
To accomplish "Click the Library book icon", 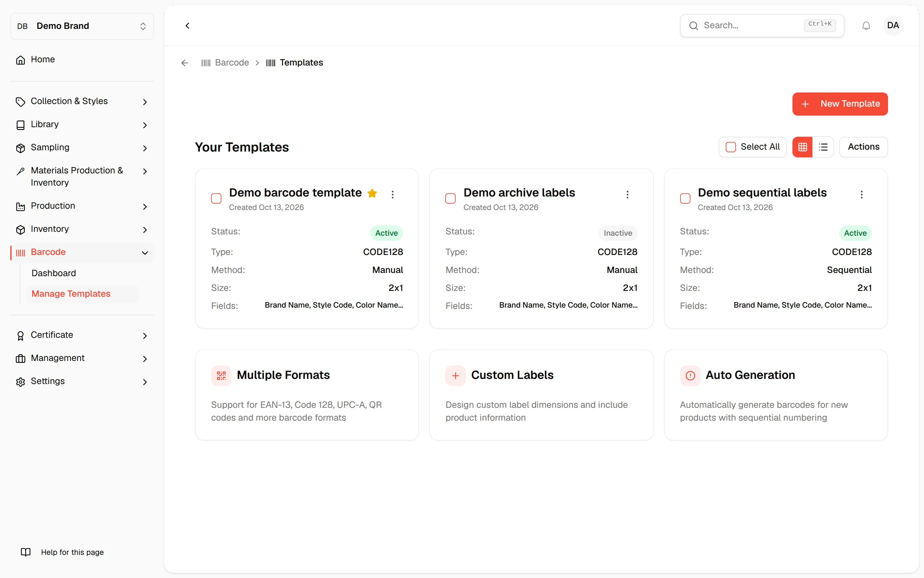I will point(21,125).
